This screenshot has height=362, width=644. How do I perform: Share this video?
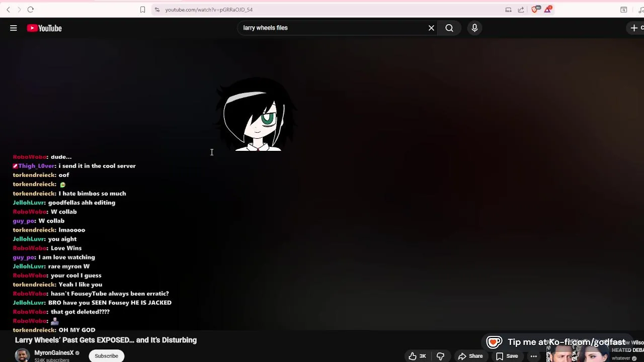point(470,356)
